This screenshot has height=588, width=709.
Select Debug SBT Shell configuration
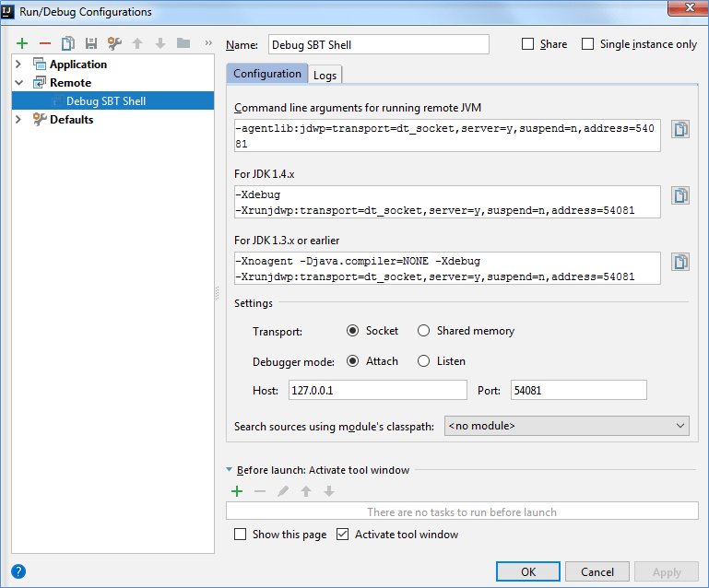[113, 100]
